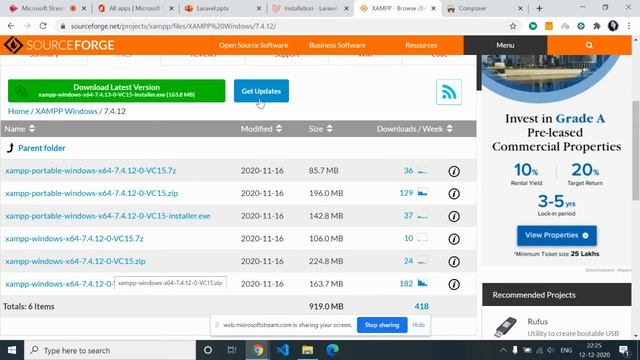Click the taskbar clock showing 22:25
640x360 pixels.
[x=594, y=350]
